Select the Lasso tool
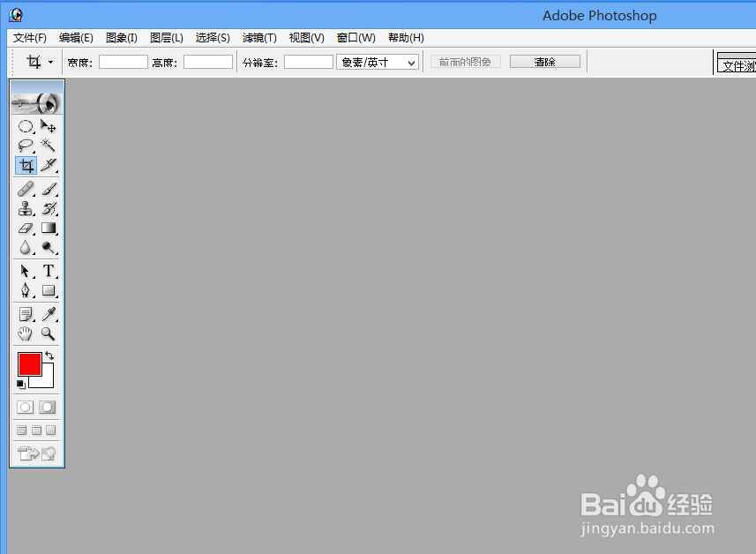756x554 pixels. (x=26, y=146)
